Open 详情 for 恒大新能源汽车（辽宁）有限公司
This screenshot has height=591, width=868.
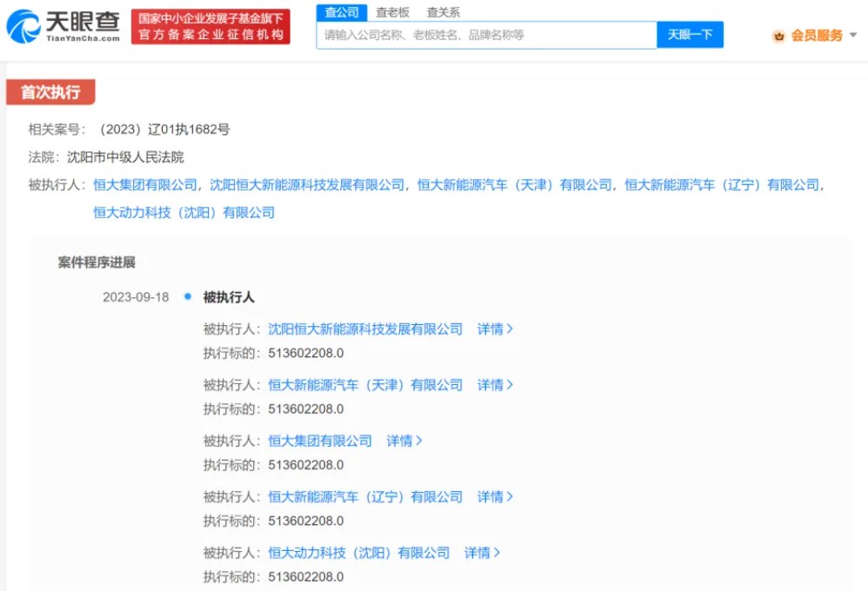coord(495,497)
